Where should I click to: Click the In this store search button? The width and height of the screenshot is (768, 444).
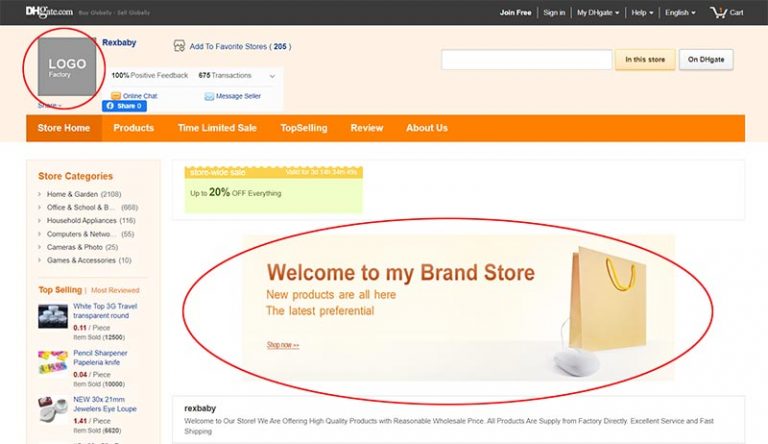645,60
